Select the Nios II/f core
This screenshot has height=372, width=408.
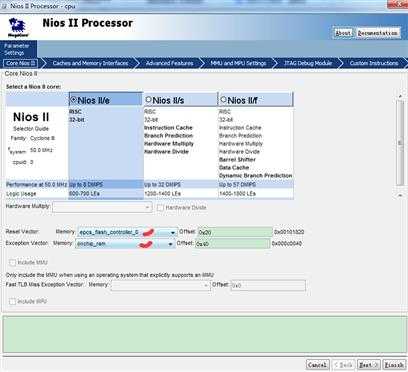click(223, 99)
